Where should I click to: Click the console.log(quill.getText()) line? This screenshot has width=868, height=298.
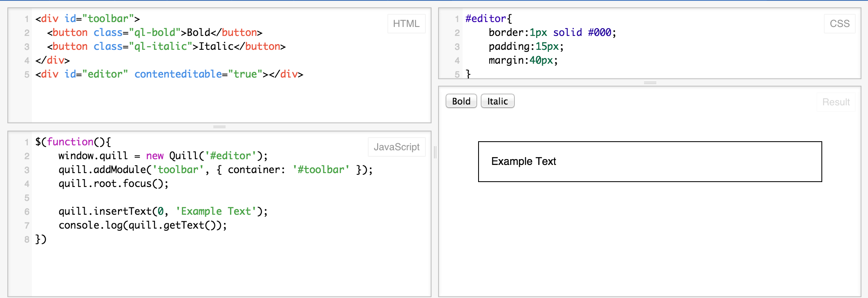[x=143, y=225]
